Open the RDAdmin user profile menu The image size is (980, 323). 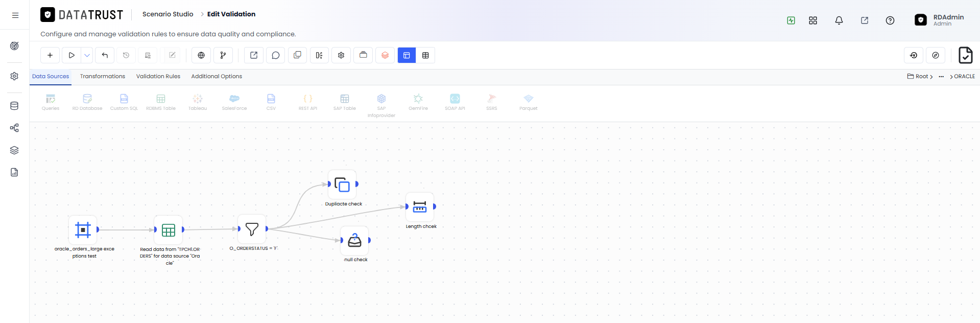(x=939, y=20)
